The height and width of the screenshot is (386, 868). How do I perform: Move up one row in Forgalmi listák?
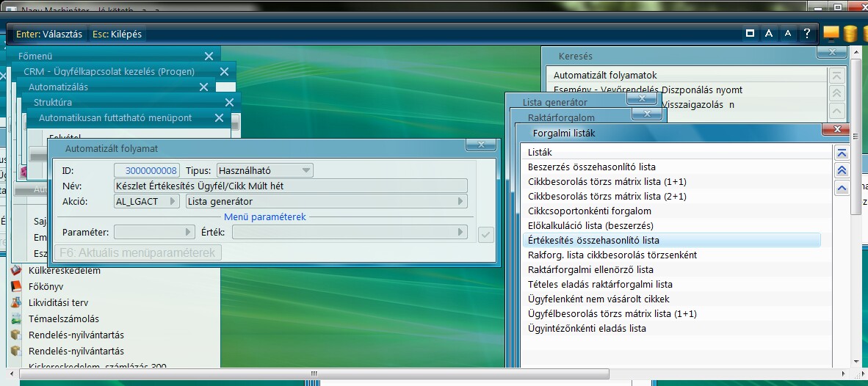click(842, 189)
